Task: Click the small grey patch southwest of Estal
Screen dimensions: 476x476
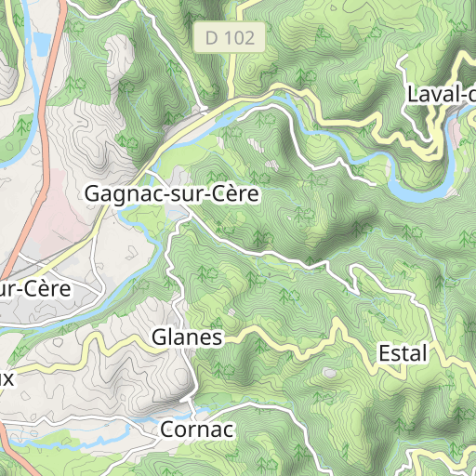Action: (330, 373)
